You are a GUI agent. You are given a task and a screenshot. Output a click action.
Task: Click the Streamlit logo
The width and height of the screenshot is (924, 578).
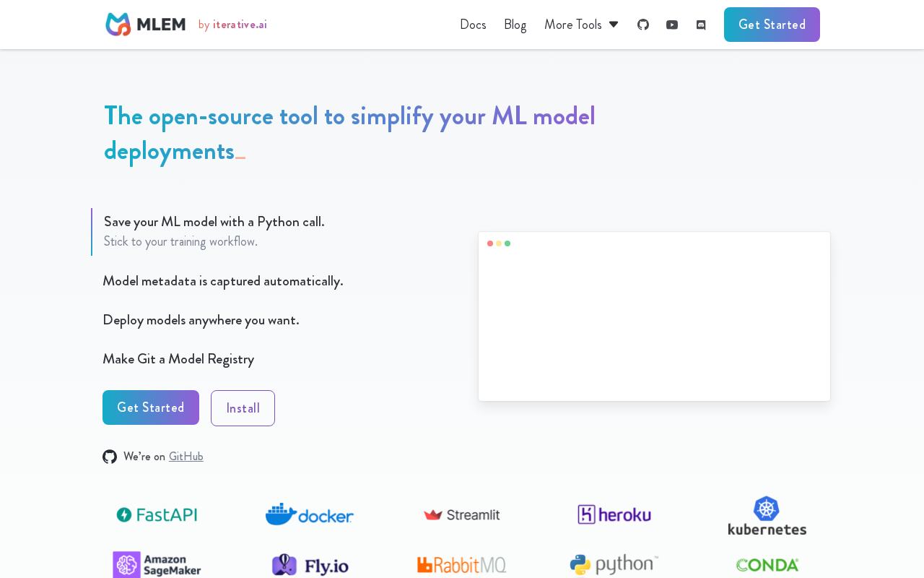tap(462, 515)
